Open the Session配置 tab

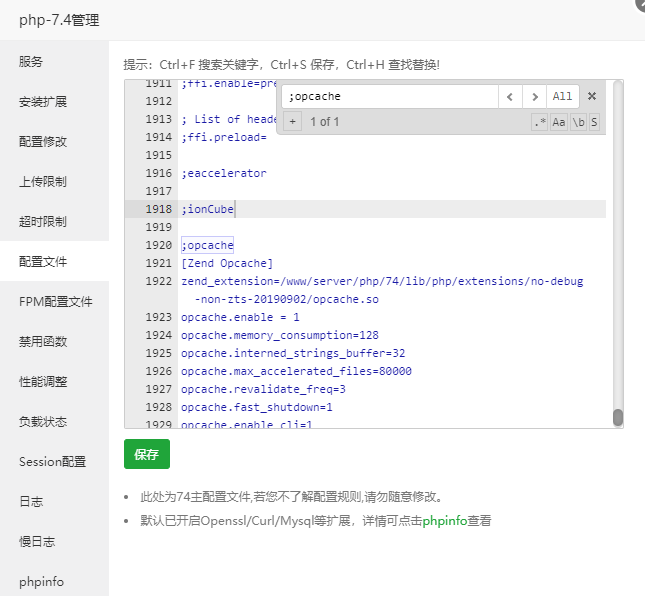point(52,461)
